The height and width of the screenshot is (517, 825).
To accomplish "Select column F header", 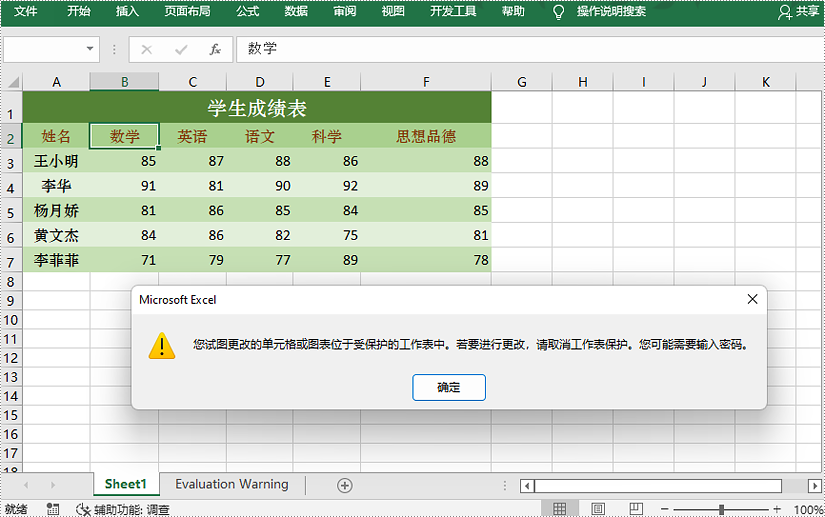I will (426, 82).
